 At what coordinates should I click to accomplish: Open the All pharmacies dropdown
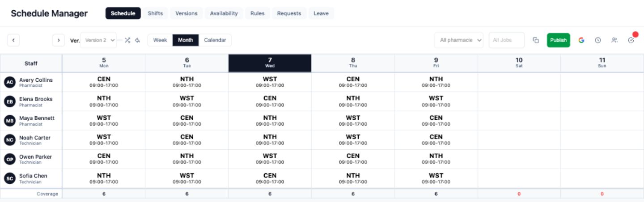tap(459, 40)
